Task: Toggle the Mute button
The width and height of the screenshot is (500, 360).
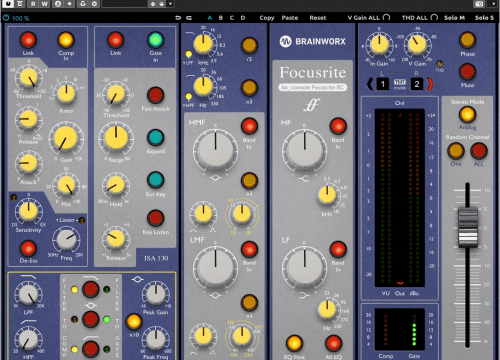Action: [x=467, y=71]
